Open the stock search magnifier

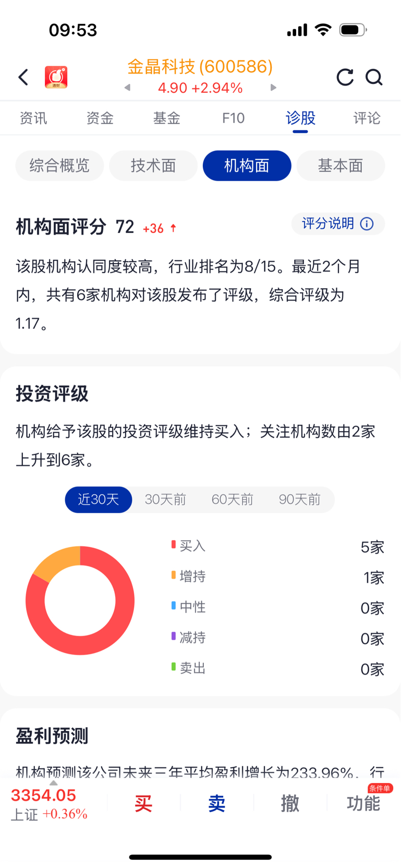pyautogui.click(x=374, y=77)
